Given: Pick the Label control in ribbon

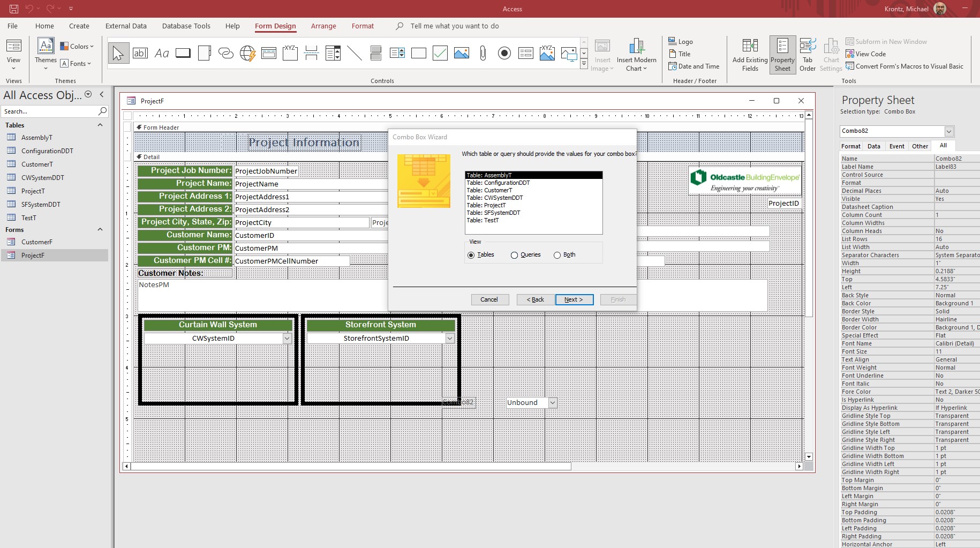Looking at the screenshot, I should click(162, 53).
